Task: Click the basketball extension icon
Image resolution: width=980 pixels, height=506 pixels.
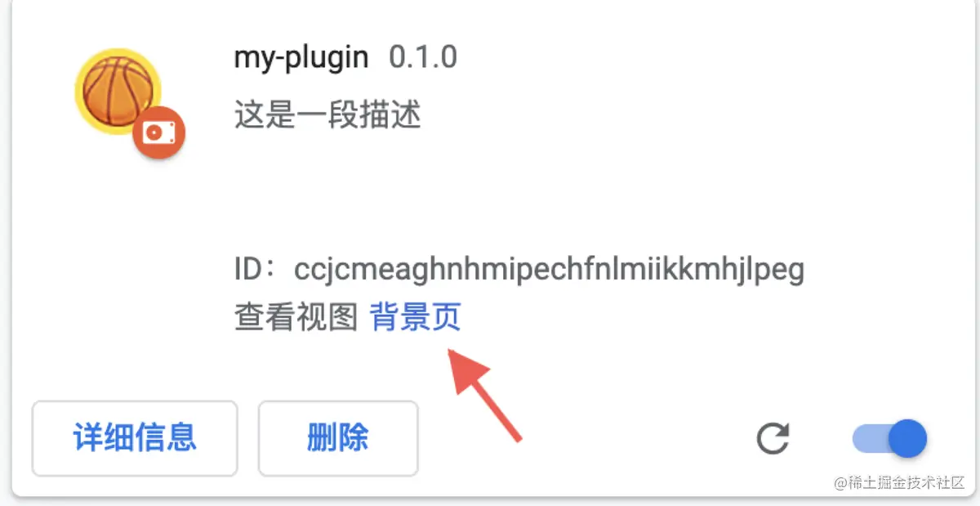Action: 118,90
